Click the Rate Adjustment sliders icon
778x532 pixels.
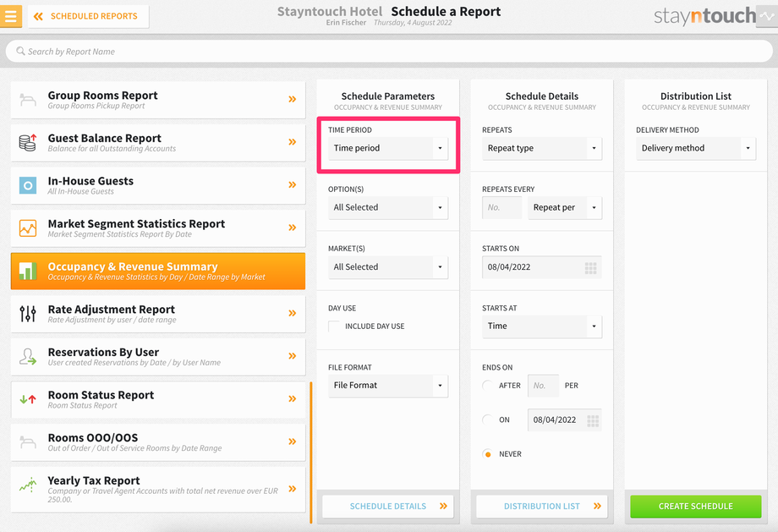28,314
